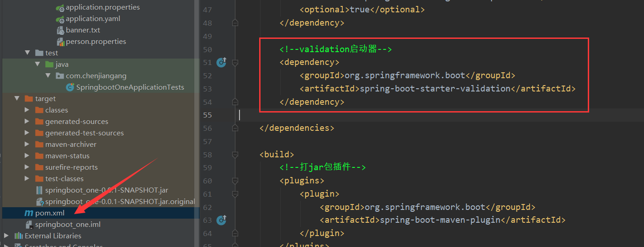Click the person.properties chart icon
This screenshot has width=644, height=247.
pyautogui.click(x=60, y=42)
